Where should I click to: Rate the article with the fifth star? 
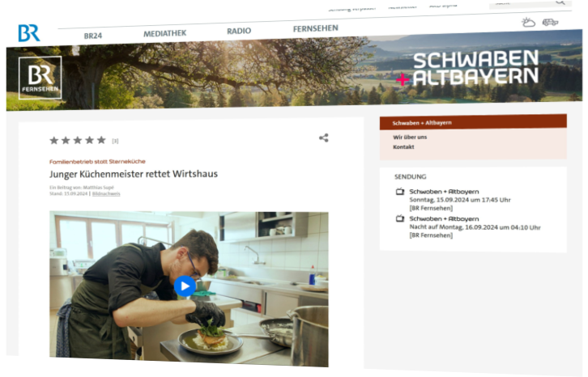pyautogui.click(x=101, y=140)
